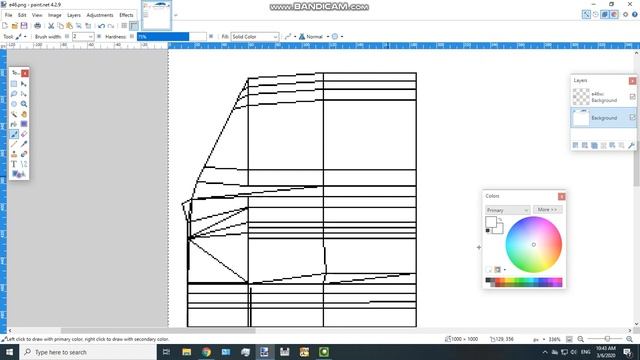Image resolution: width=640 pixels, height=360 pixels.
Task: Open the Layers menu
Action: (x=74, y=15)
